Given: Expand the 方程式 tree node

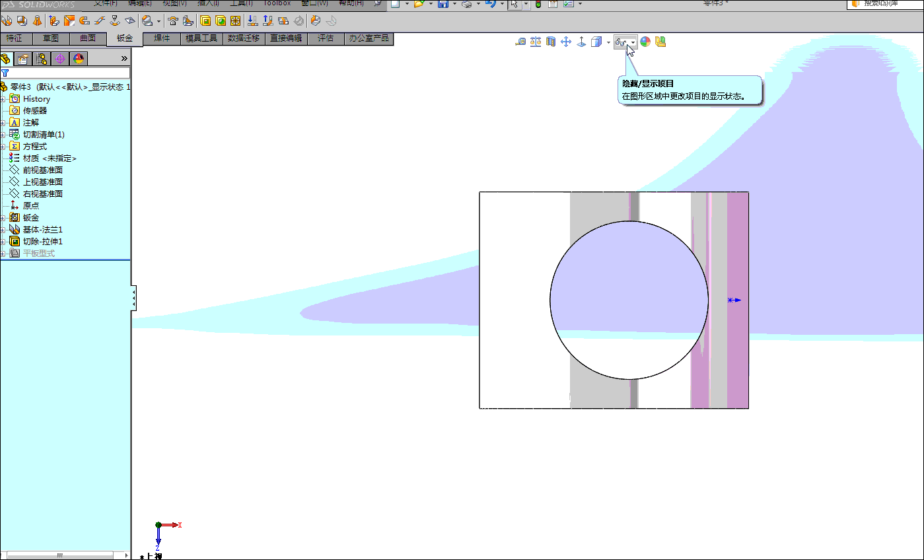Looking at the screenshot, I should 3,147.
